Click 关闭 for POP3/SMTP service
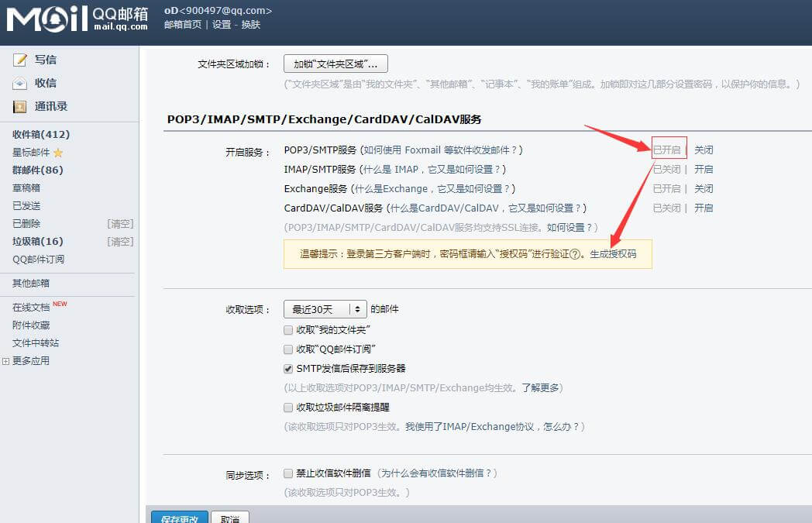This screenshot has height=523, width=812. (704, 150)
